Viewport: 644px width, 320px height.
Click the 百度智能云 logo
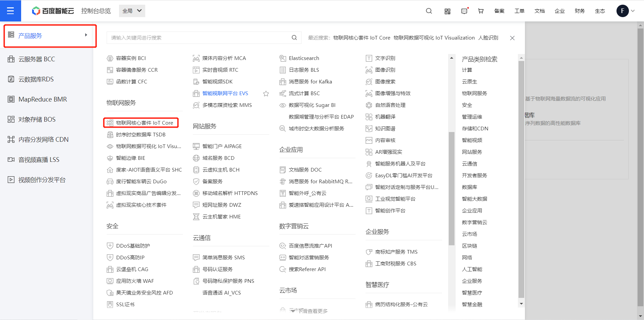tap(53, 10)
